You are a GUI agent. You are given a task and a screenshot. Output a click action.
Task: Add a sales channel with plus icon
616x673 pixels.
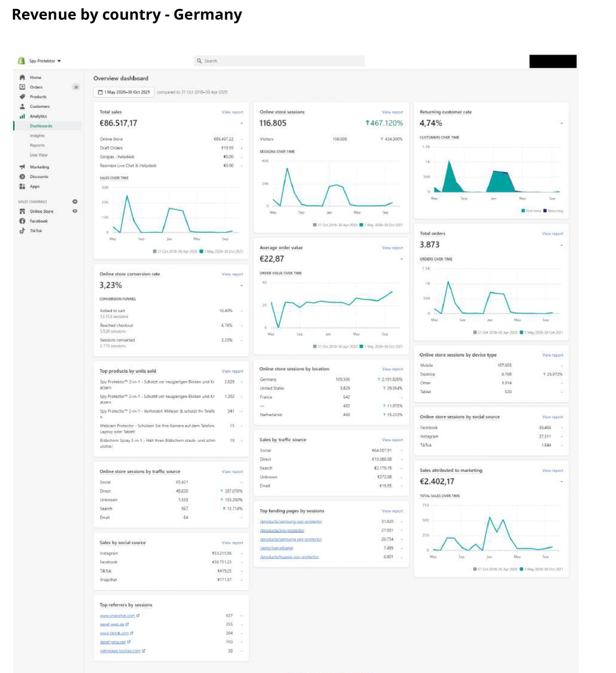pyautogui.click(x=75, y=202)
